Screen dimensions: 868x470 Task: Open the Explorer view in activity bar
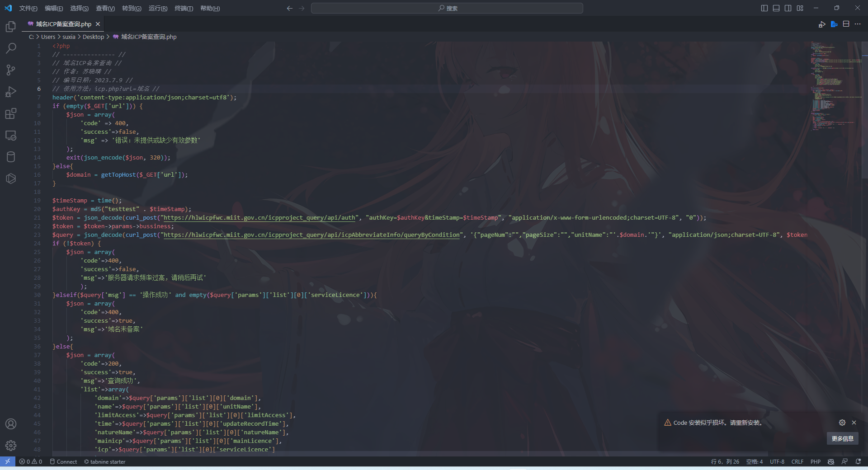click(11, 27)
